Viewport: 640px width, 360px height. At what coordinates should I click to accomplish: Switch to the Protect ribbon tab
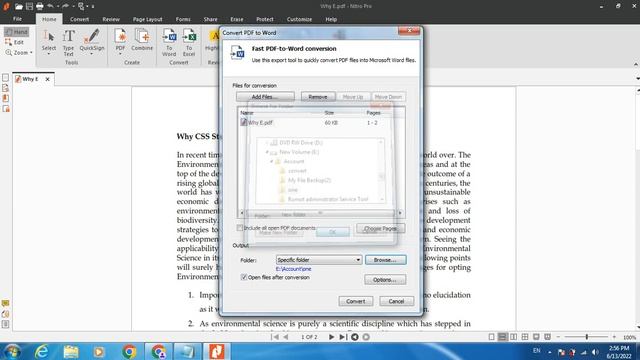(x=264, y=19)
